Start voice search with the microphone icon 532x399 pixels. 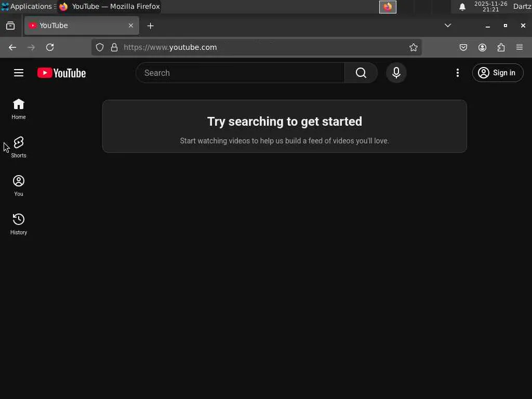(x=396, y=73)
